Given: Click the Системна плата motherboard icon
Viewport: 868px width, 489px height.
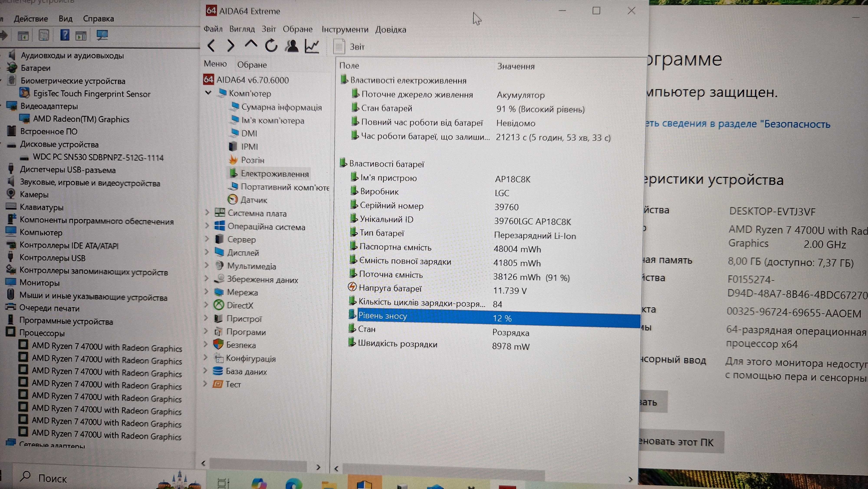Looking at the screenshot, I should click(220, 212).
